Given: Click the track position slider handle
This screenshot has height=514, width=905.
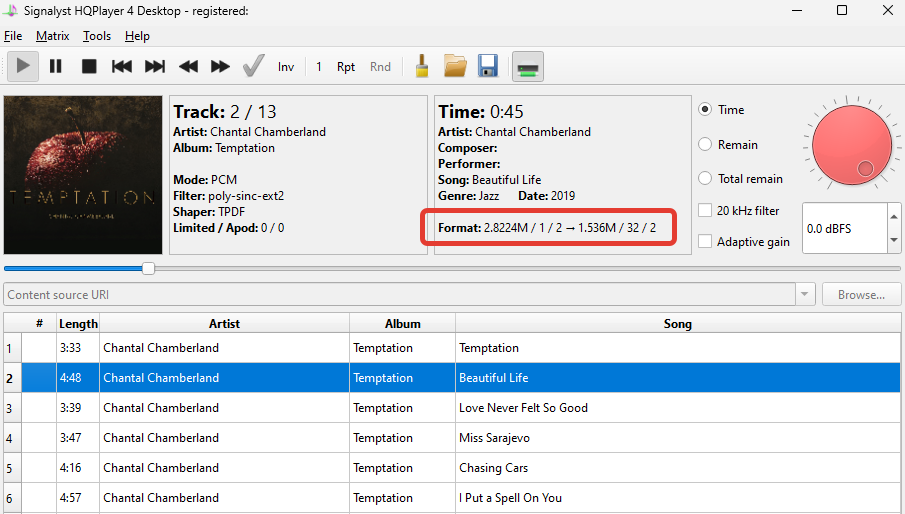Looking at the screenshot, I should click(148, 268).
